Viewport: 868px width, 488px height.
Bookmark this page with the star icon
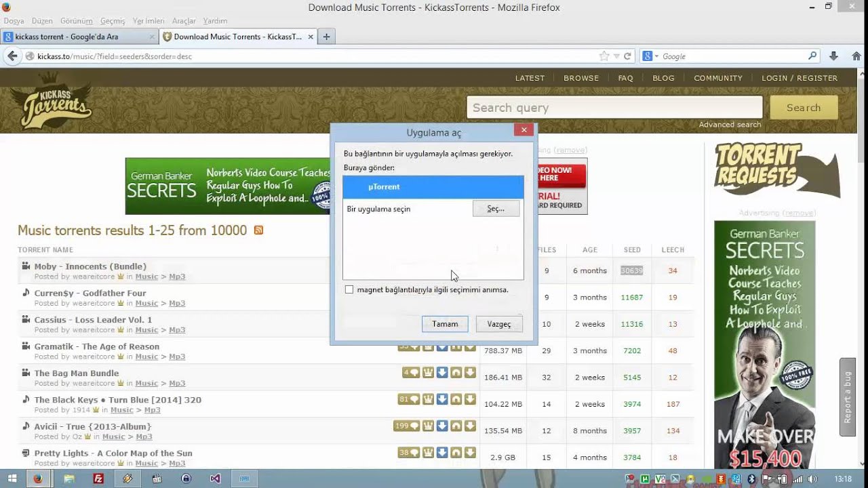[x=604, y=56]
